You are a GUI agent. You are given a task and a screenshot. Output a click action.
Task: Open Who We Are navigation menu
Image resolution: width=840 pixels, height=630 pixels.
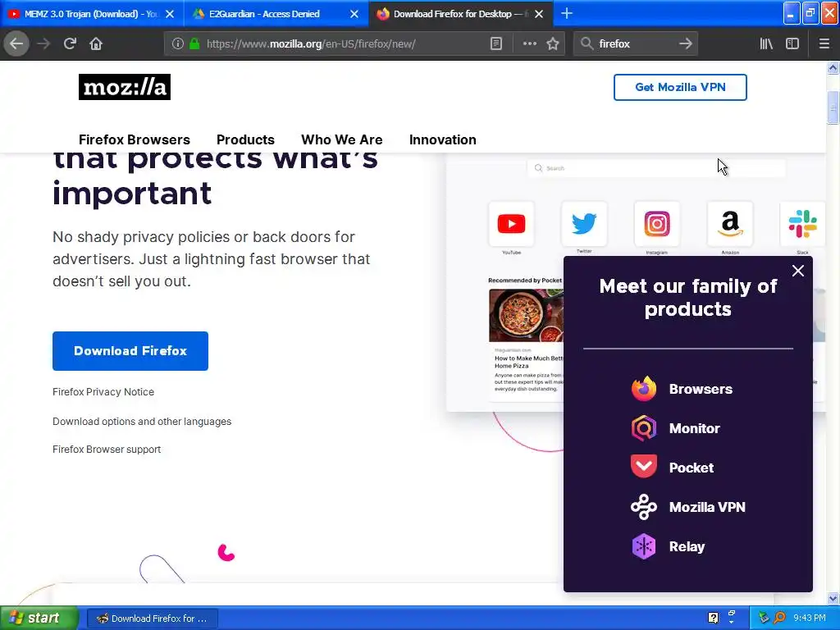pyautogui.click(x=342, y=139)
